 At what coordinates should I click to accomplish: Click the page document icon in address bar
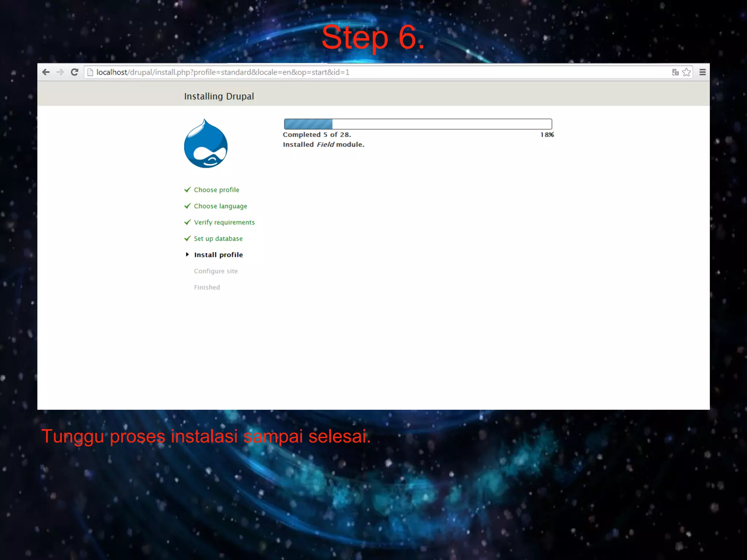point(90,73)
